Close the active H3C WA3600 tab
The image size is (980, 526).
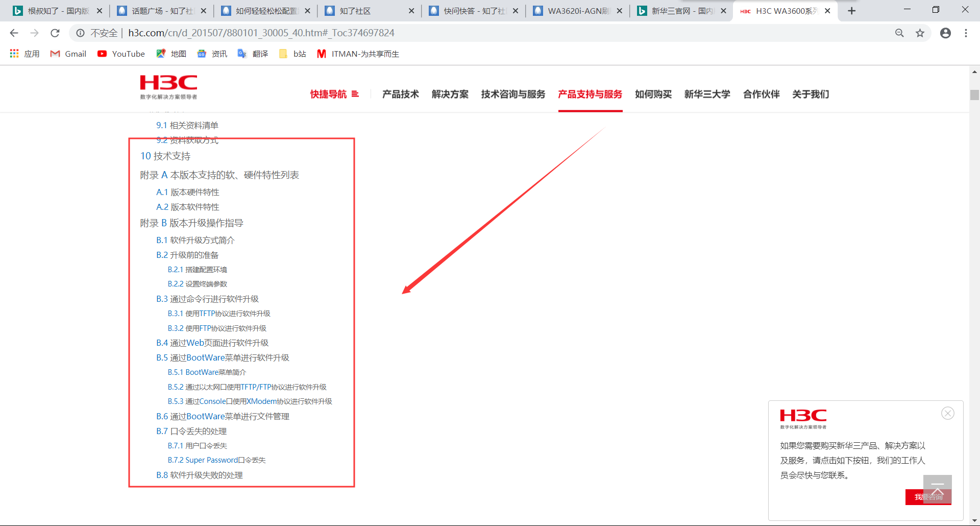tap(827, 11)
